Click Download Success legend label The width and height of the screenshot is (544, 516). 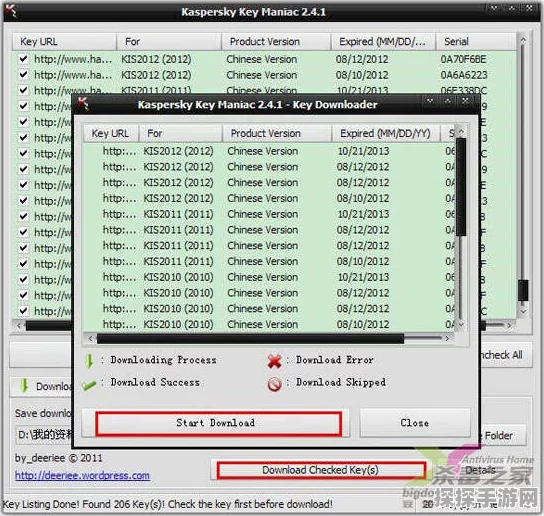[155, 382]
